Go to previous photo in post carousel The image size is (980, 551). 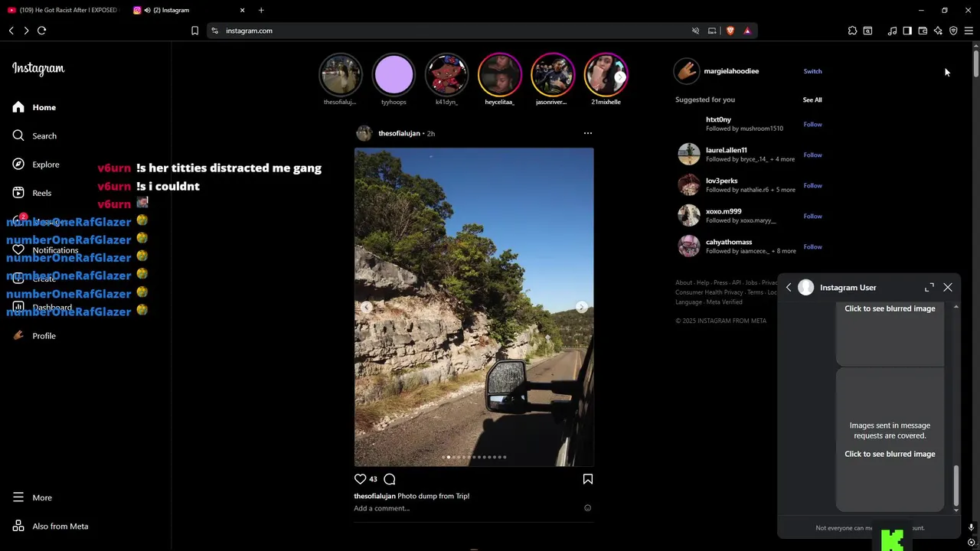tap(366, 307)
